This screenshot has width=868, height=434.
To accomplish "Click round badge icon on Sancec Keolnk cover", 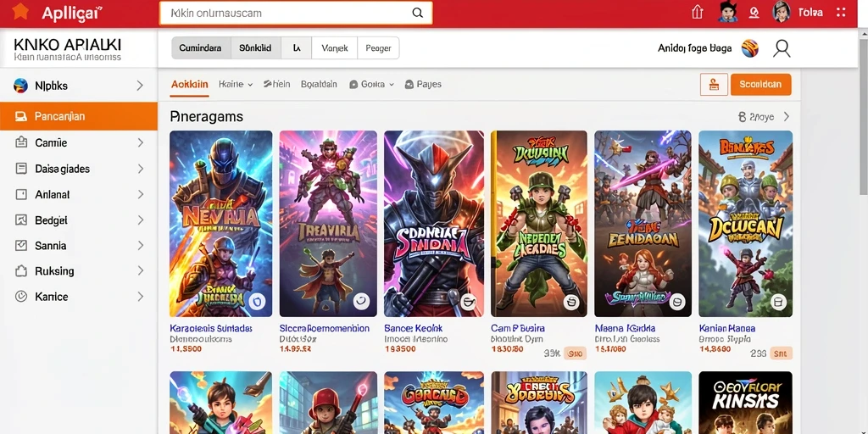I will 468,302.
